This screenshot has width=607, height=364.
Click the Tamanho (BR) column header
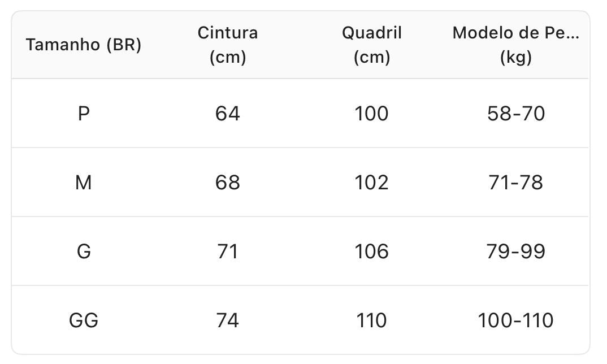pyautogui.click(x=84, y=45)
